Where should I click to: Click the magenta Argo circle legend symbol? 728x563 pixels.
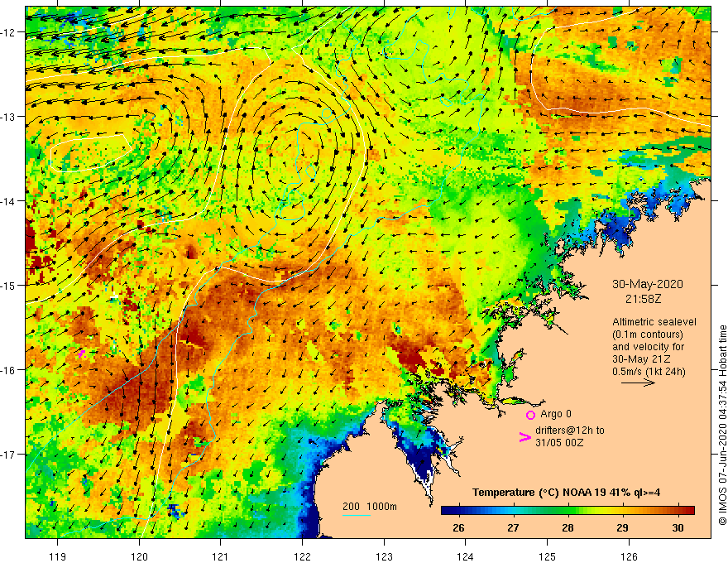click(x=530, y=415)
